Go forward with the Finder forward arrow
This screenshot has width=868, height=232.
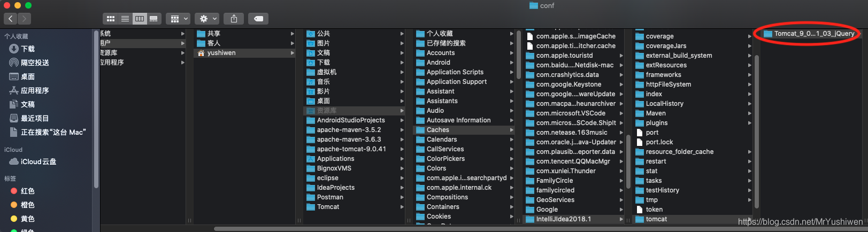click(x=24, y=19)
